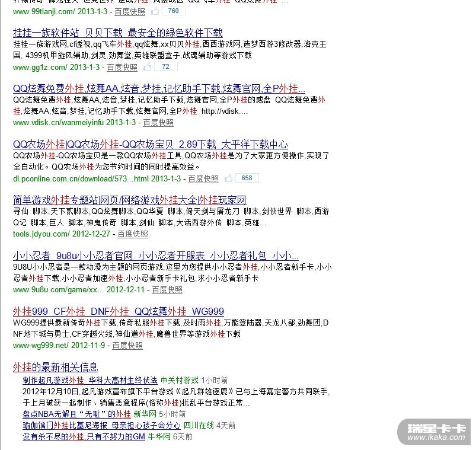Click the 2012年12月10日 news snippet text

(x=176, y=397)
